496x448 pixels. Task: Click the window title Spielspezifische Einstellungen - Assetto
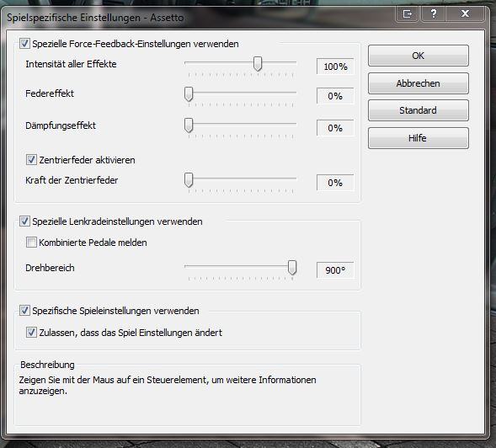point(95,18)
